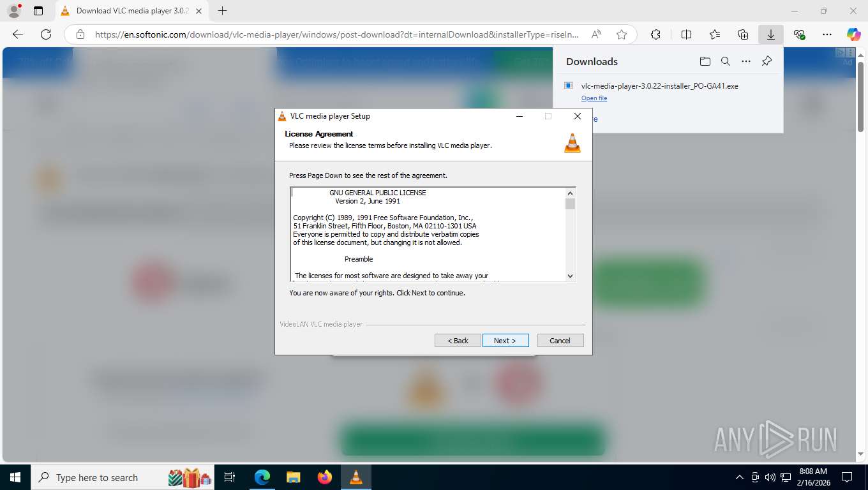Click the browser back arrow
868x490 pixels.
tap(18, 35)
